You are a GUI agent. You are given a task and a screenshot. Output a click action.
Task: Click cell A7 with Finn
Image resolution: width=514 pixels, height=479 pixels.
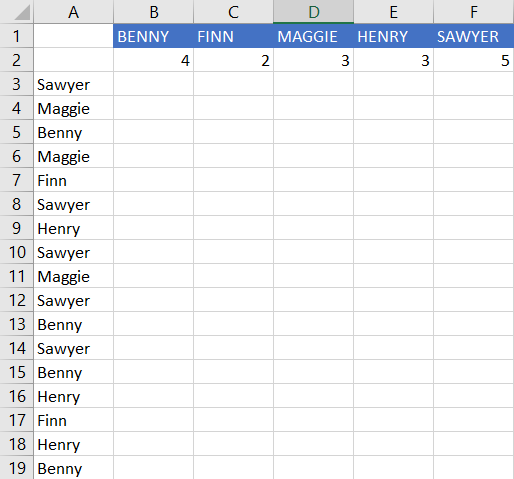[x=73, y=180]
